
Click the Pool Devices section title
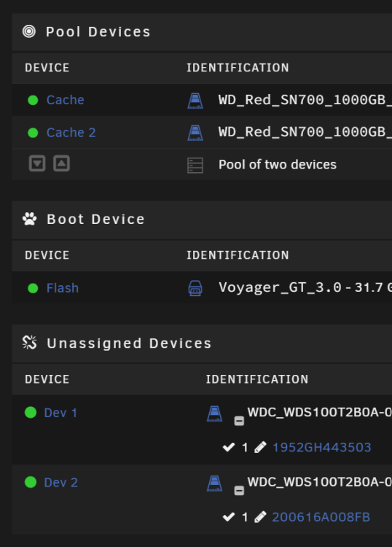pos(98,32)
